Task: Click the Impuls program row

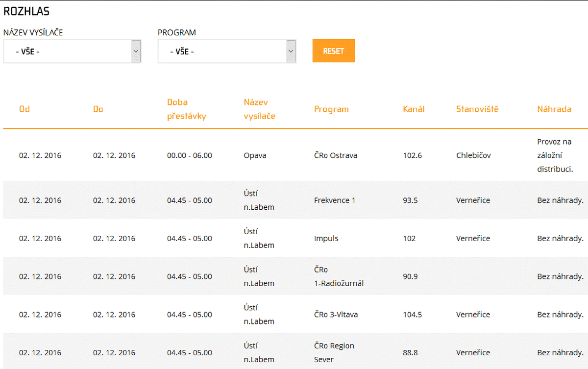Action: (326, 239)
